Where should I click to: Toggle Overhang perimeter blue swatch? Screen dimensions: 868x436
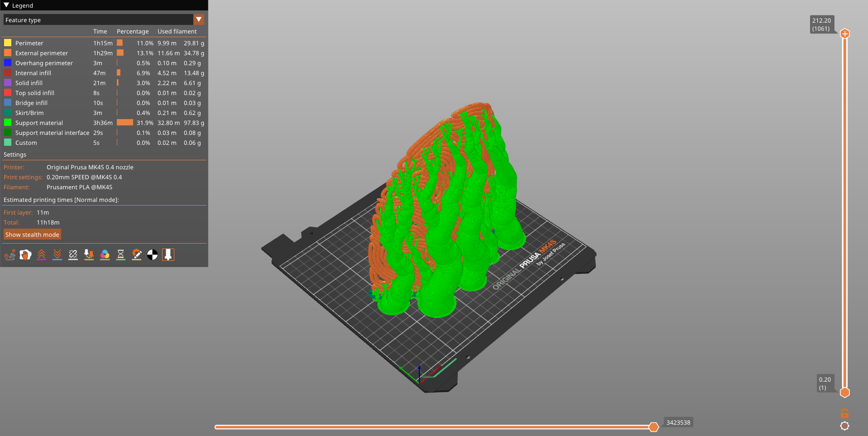tap(8, 62)
